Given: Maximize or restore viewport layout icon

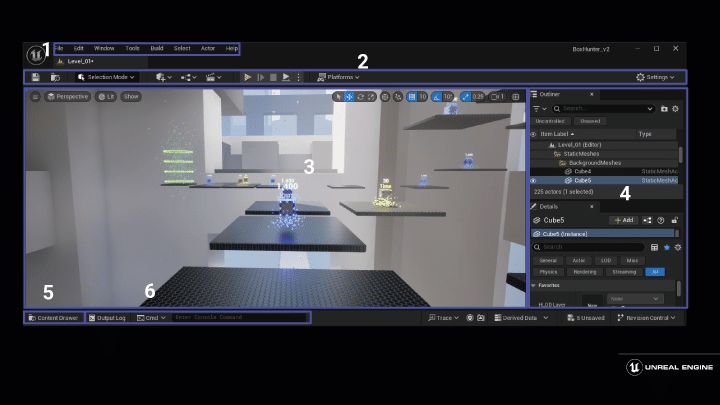Looking at the screenshot, I should point(516,96).
